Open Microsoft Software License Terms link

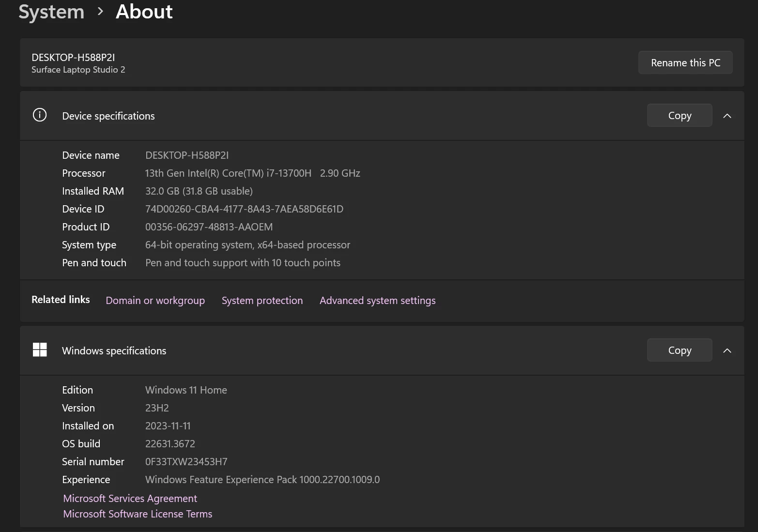pos(138,514)
